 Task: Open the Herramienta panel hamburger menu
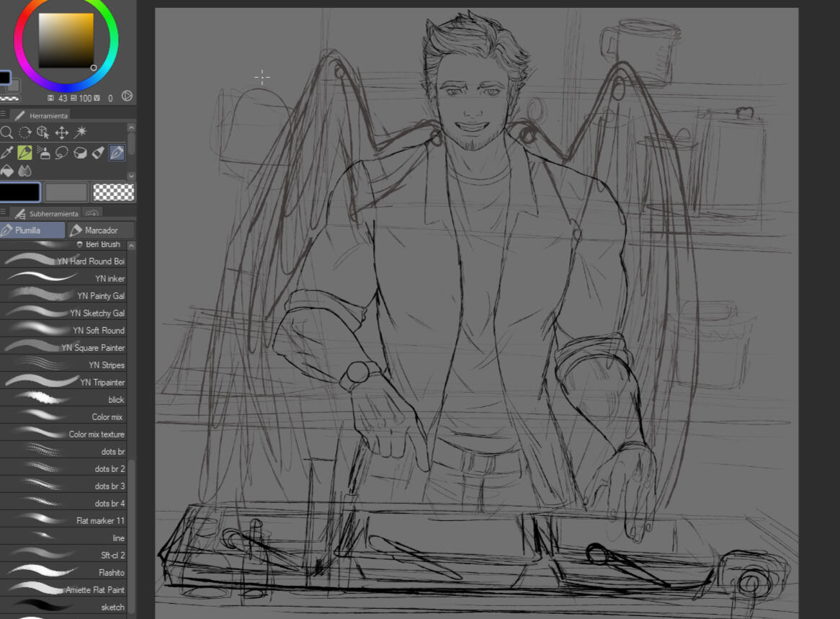pos(4,115)
